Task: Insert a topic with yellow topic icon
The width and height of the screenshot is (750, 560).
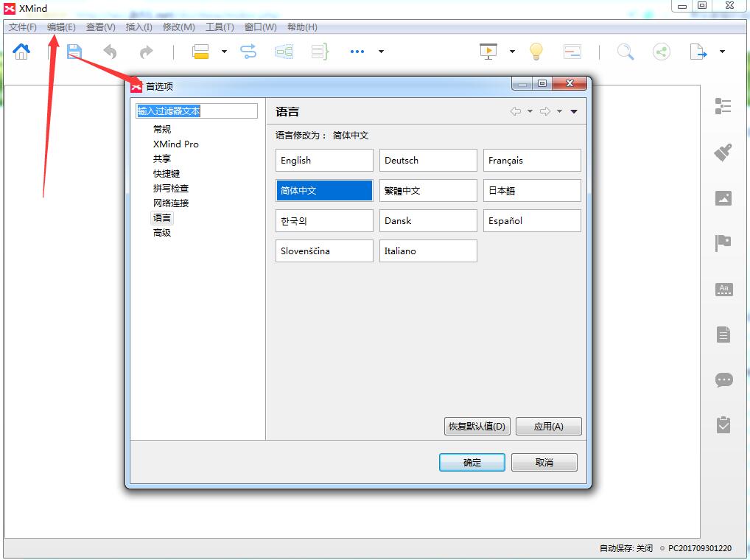Action: pos(200,51)
